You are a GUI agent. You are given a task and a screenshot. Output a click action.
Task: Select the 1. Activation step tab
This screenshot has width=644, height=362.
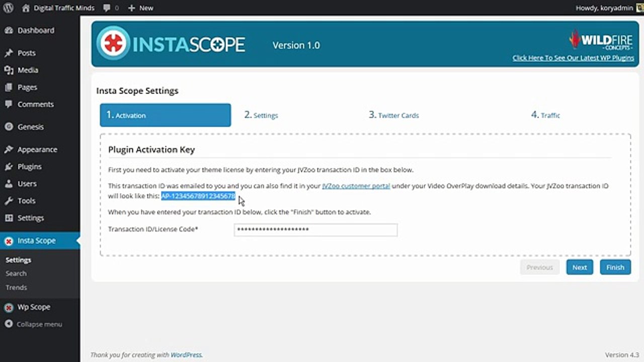[165, 115]
